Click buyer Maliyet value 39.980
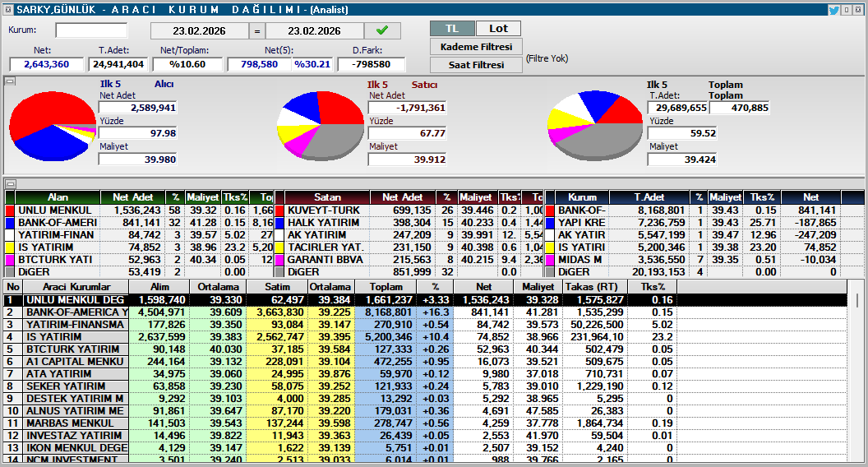The height and width of the screenshot is (467, 868). [x=138, y=160]
